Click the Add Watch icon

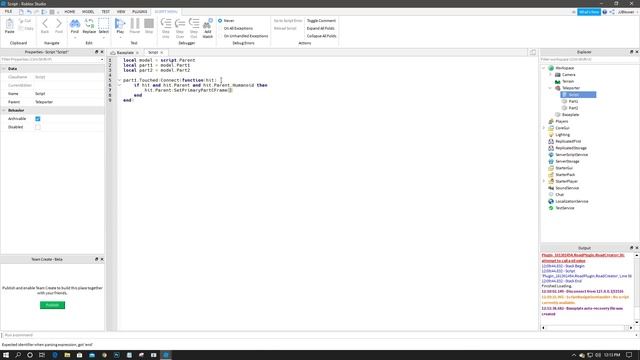tap(208, 23)
